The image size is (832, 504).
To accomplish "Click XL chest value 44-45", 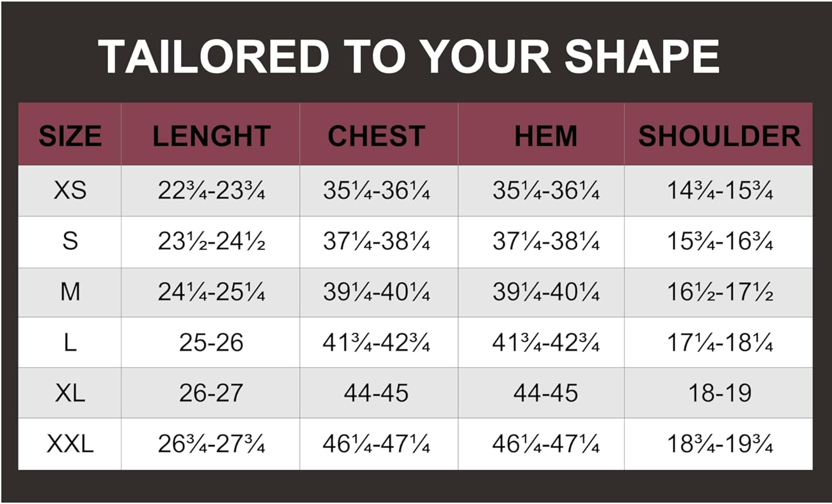I will pos(376,393).
